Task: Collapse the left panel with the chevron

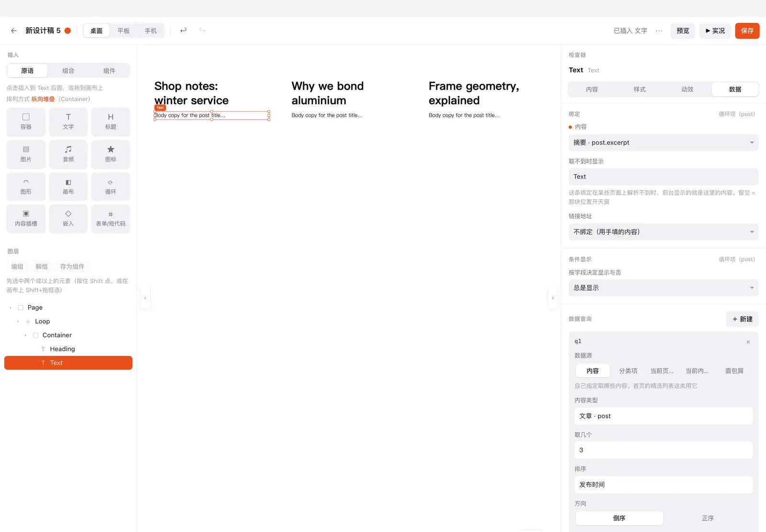Action: click(x=145, y=298)
